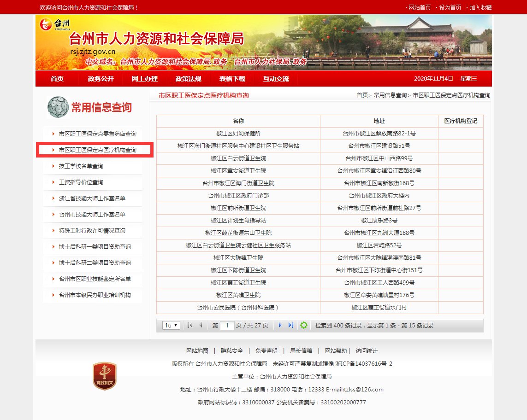Open the rows-per-page dropdown showing 15
This screenshot has width=527, height=420.
pyautogui.click(x=171, y=326)
